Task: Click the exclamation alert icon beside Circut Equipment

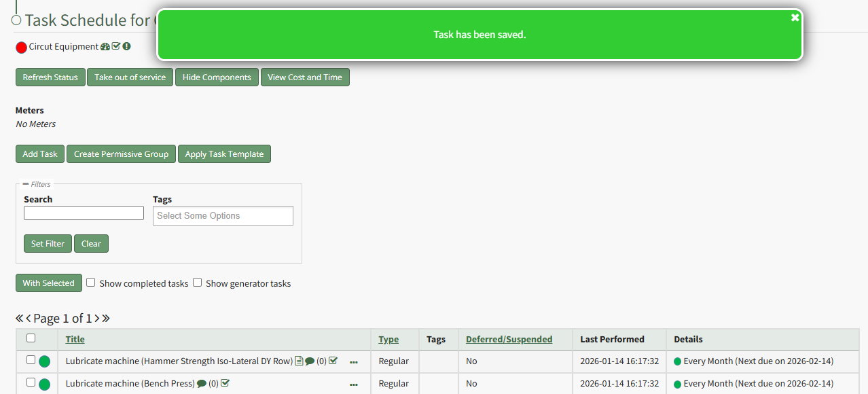Action: [x=126, y=47]
